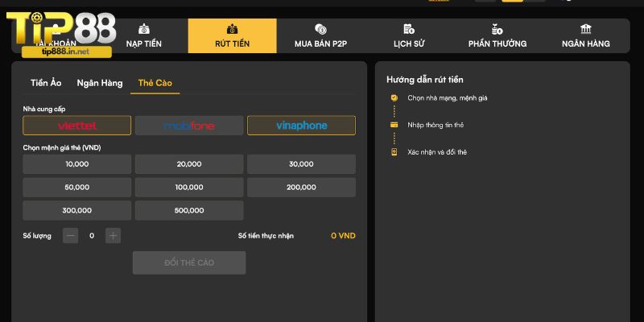Select the 200,000 VND card value
This screenshot has width=644, height=322.
pyautogui.click(x=301, y=188)
